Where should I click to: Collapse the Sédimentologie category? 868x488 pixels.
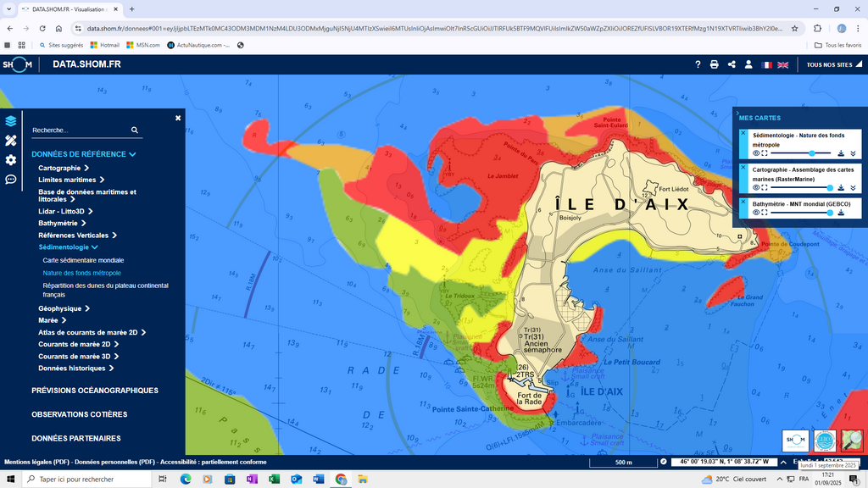(68, 247)
